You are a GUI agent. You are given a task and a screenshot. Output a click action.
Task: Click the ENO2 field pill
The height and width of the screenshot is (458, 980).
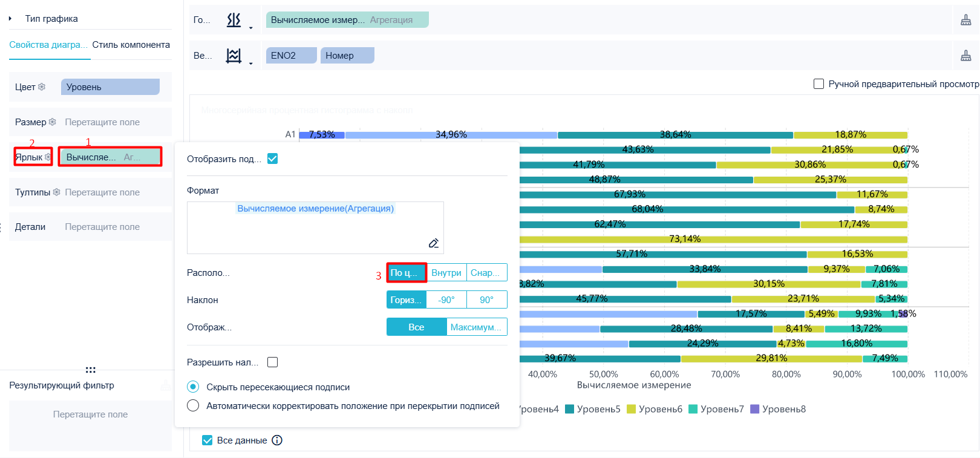tap(291, 56)
